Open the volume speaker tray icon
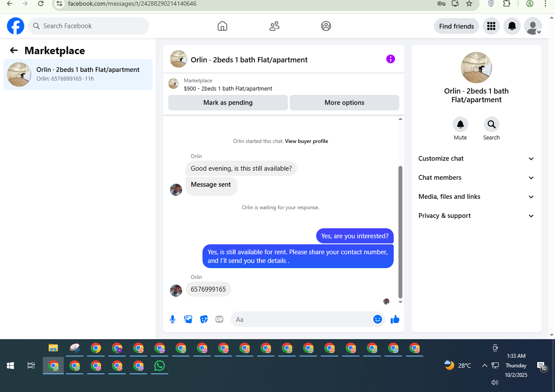Viewport: 555px width, 392px height. [495, 382]
